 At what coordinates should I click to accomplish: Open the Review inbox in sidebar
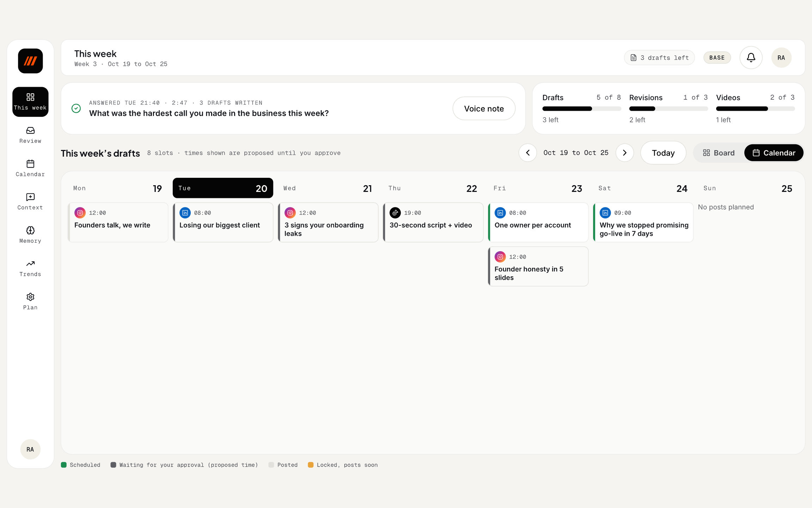click(30, 135)
